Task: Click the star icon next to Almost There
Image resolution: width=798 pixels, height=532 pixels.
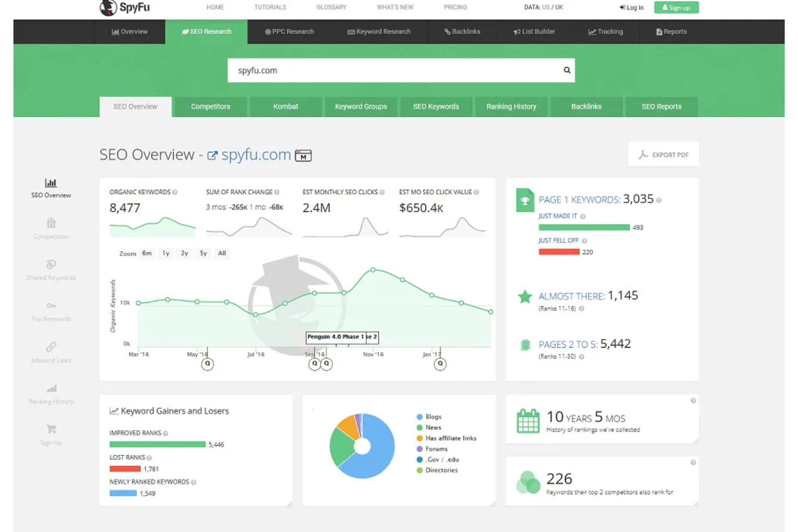Action: (x=525, y=296)
